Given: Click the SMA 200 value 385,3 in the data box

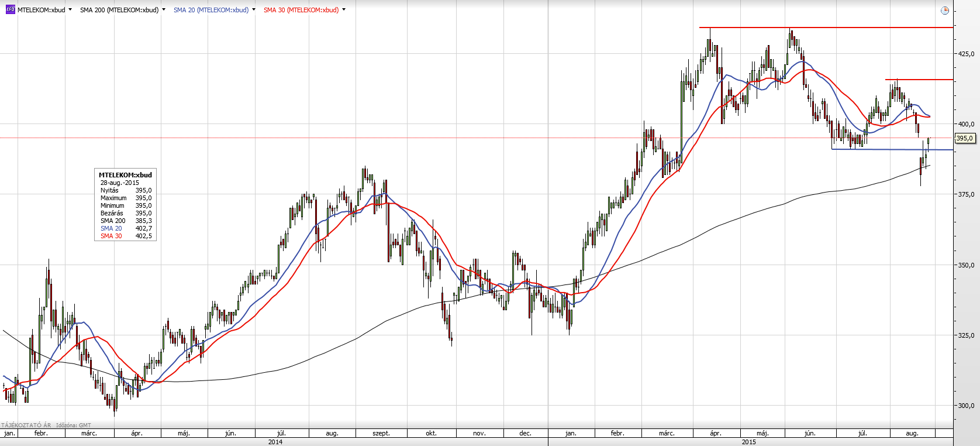Looking at the screenshot, I should [144, 221].
